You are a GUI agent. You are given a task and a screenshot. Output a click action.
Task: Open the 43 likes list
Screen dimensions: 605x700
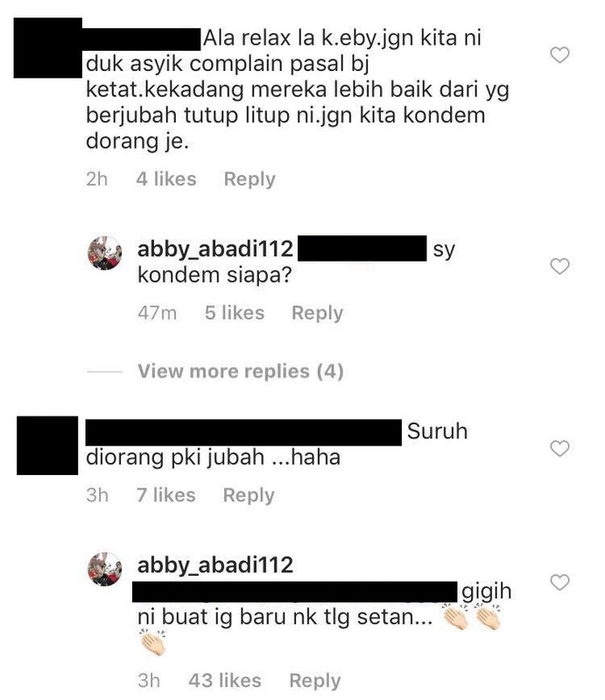(x=225, y=681)
